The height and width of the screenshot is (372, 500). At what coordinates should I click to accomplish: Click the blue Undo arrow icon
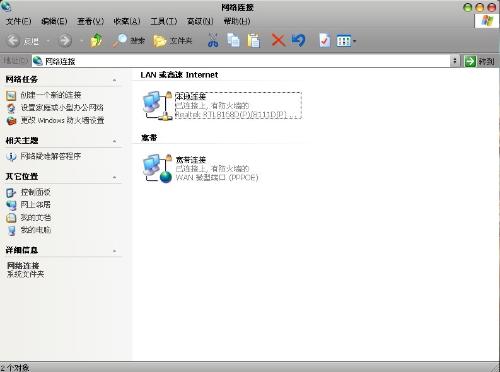tap(298, 40)
